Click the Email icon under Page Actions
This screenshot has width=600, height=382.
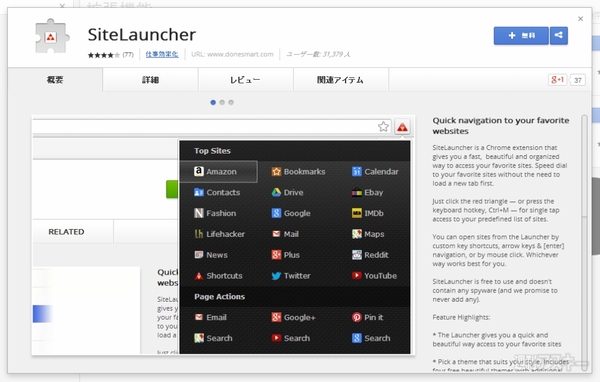pyautogui.click(x=199, y=317)
